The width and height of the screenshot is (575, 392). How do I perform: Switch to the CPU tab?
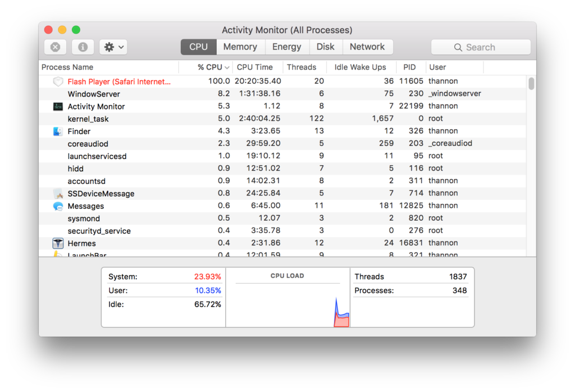coord(198,47)
